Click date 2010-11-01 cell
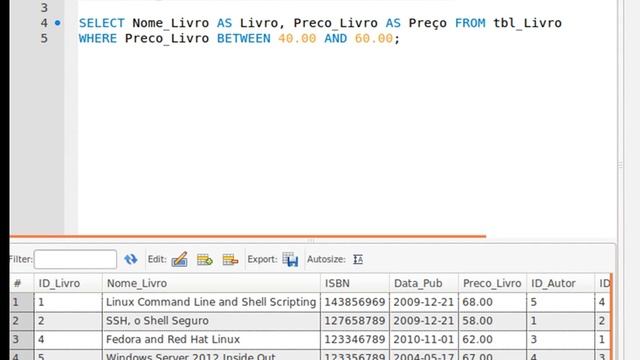The width and height of the screenshot is (640, 360). [x=424, y=340]
